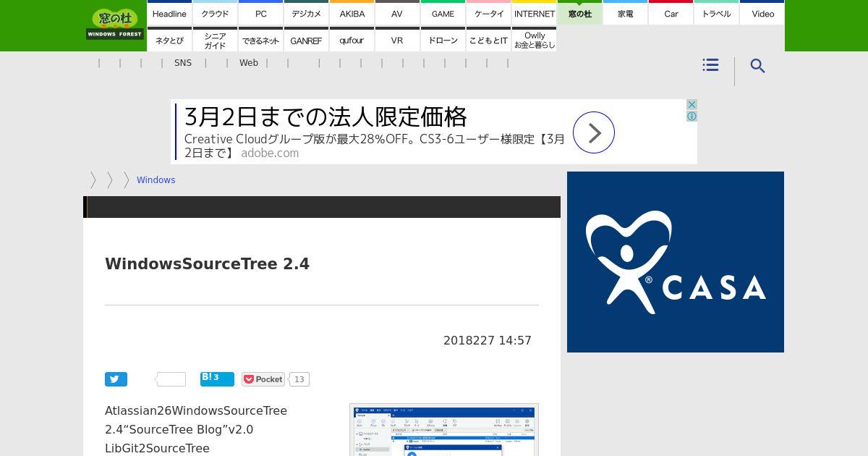Open the GANREF tab
Viewport: 868px width, 456px height.
tap(306, 40)
